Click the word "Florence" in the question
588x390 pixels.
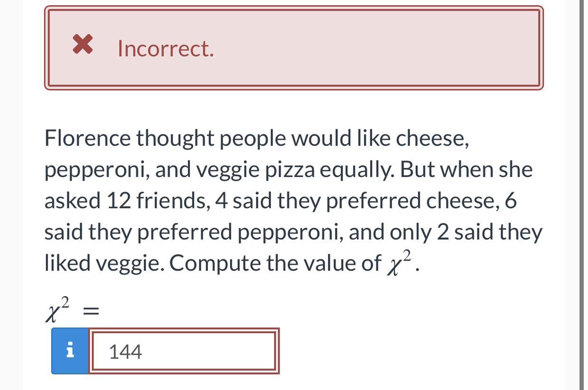(87, 139)
